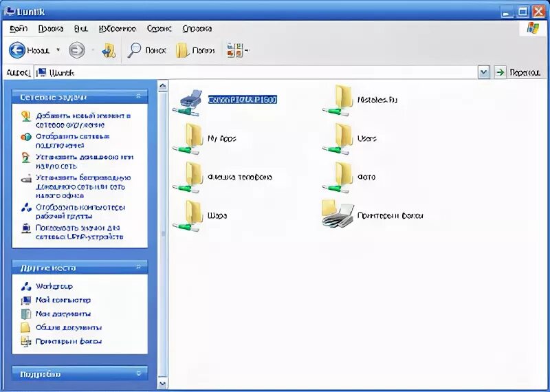Go up one level with folder-arrow icon

tap(109, 50)
